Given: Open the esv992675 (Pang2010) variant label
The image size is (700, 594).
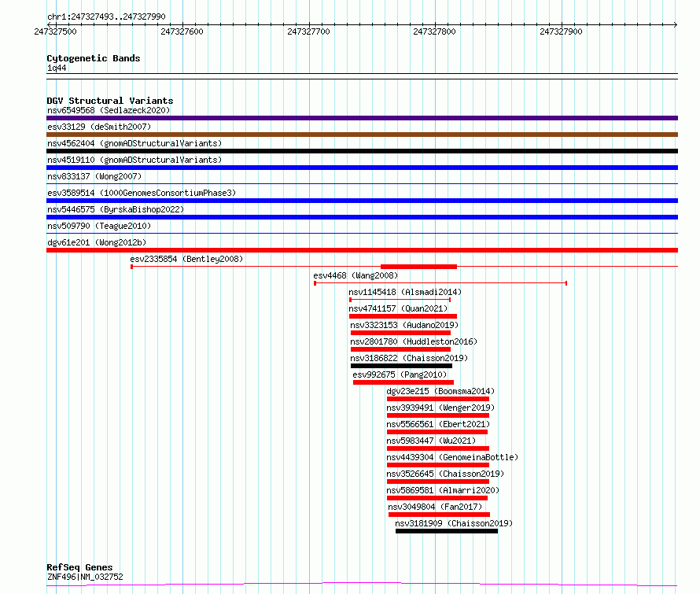Looking at the screenshot, I should [x=399, y=374].
